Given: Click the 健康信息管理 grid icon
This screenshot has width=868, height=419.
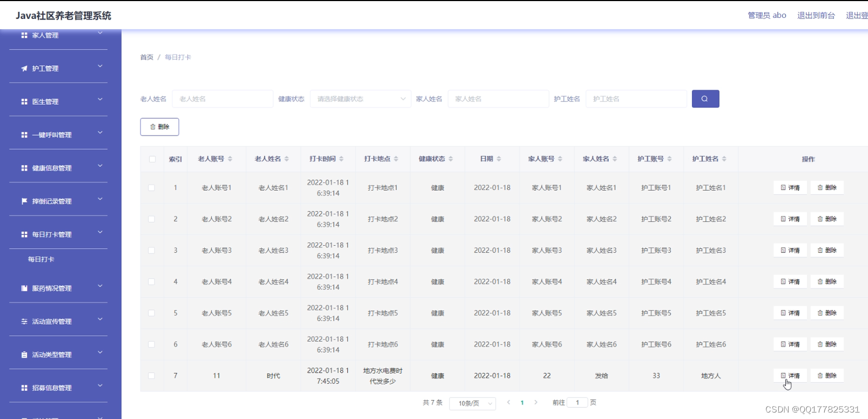Looking at the screenshot, I should [x=24, y=168].
